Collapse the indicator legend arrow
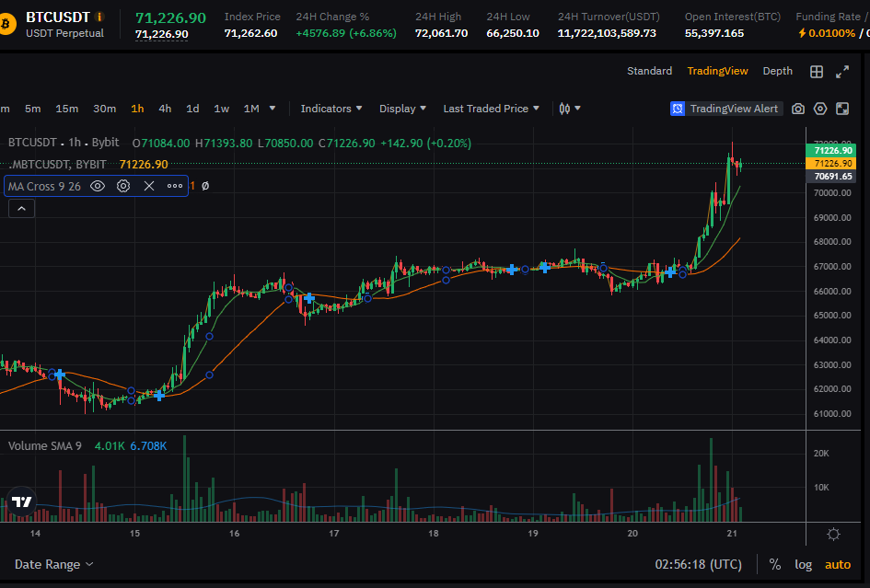Viewport: 870px width, 588px height. point(22,209)
